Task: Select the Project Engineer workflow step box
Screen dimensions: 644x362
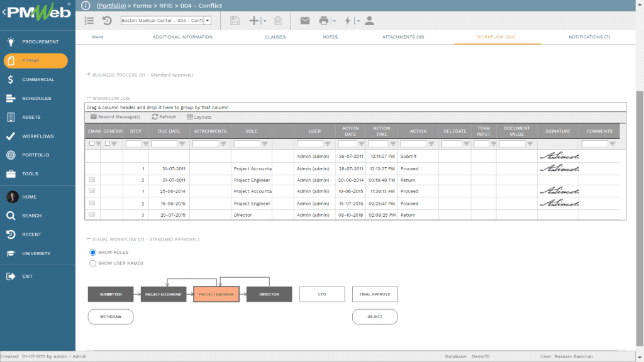Action: point(216,294)
